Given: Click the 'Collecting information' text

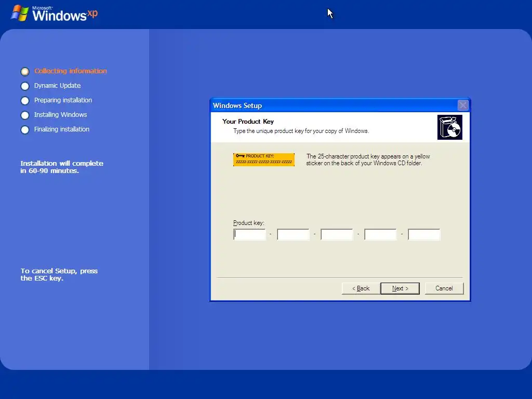Looking at the screenshot, I should pos(71,71).
